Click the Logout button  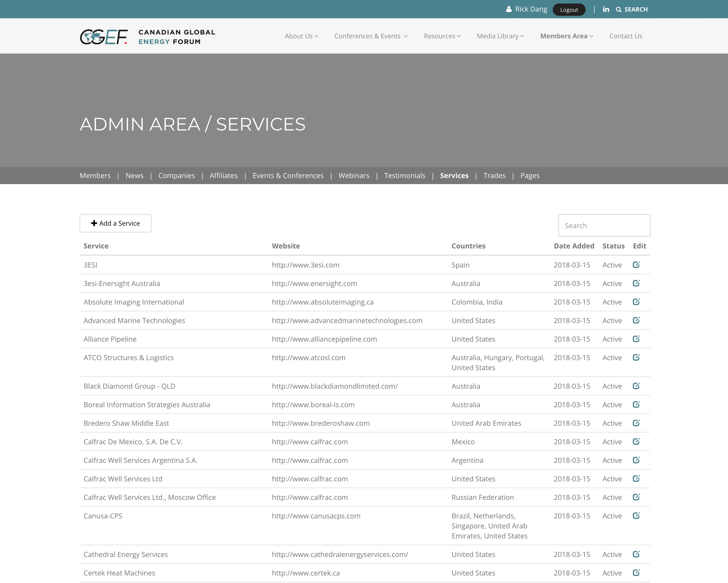[x=569, y=9]
